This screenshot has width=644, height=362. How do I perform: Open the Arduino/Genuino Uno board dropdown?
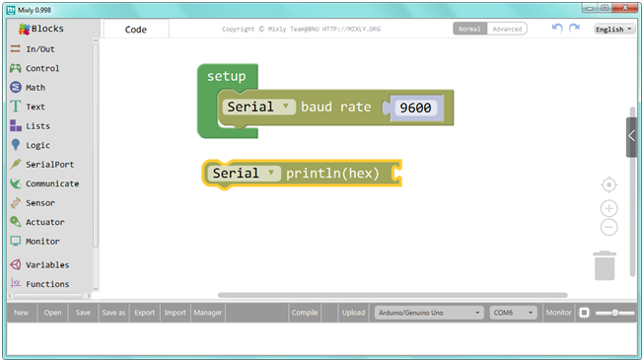[429, 313]
